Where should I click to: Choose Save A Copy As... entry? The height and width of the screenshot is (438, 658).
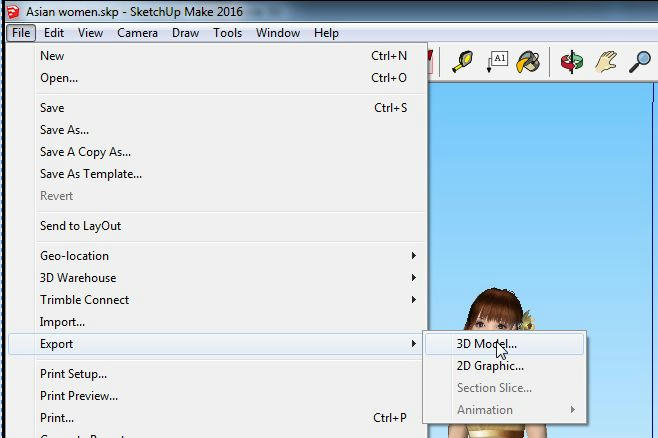pos(217,152)
